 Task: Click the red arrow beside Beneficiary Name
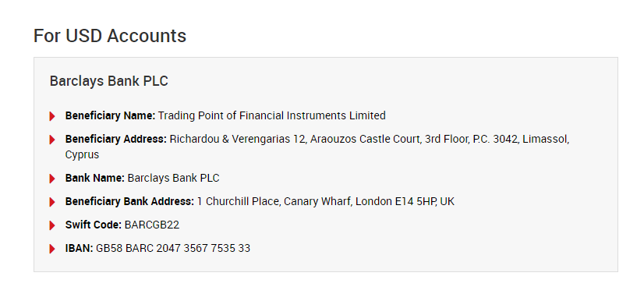[x=52, y=116]
